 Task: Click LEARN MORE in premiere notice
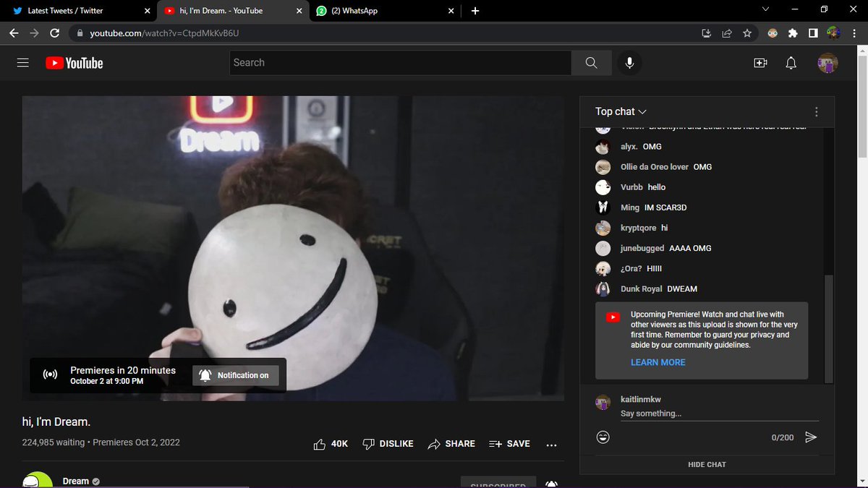click(658, 362)
